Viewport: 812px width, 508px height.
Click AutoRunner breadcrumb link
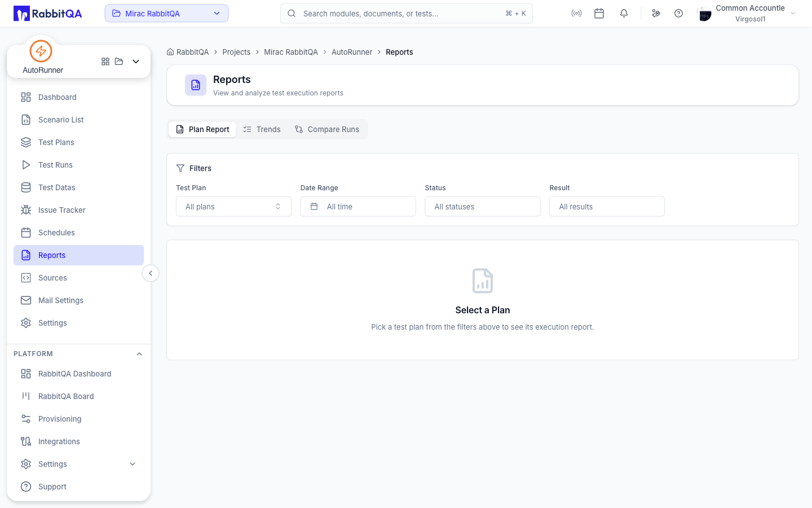(x=352, y=52)
